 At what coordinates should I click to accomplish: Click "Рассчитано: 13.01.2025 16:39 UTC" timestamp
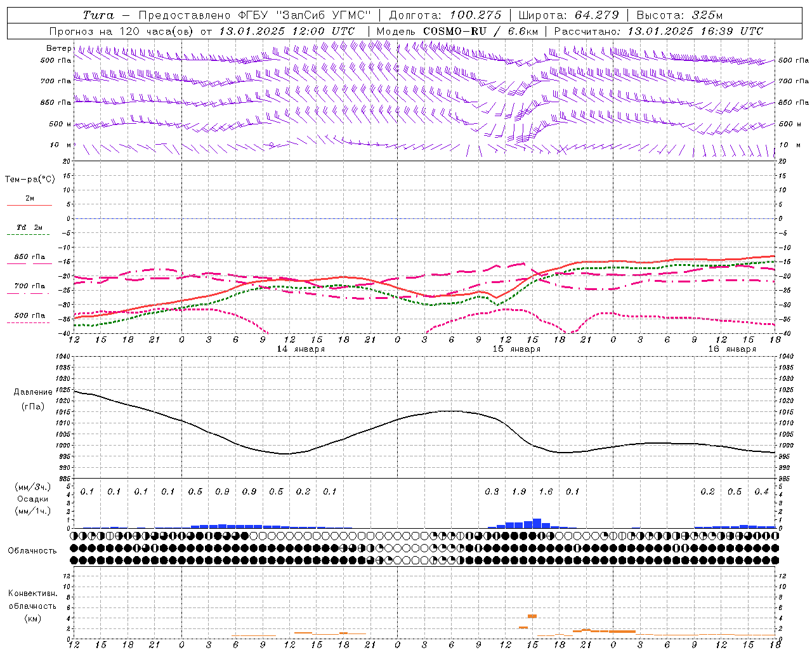pyautogui.click(x=658, y=31)
